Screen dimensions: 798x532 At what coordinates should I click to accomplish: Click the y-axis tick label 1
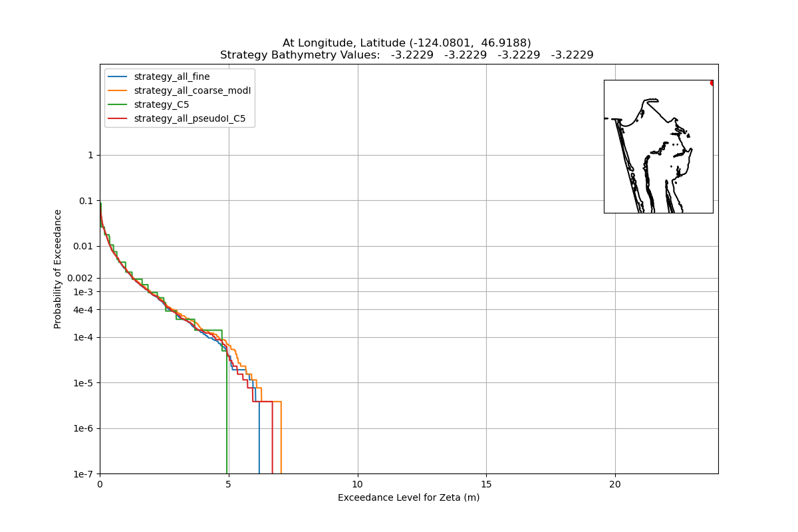[x=91, y=155]
